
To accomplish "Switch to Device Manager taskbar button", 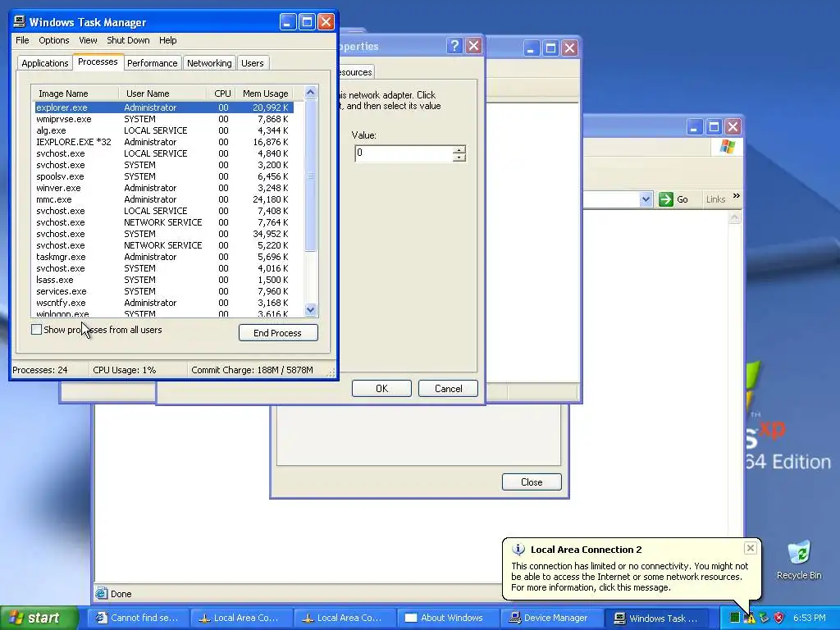I will point(550,618).
